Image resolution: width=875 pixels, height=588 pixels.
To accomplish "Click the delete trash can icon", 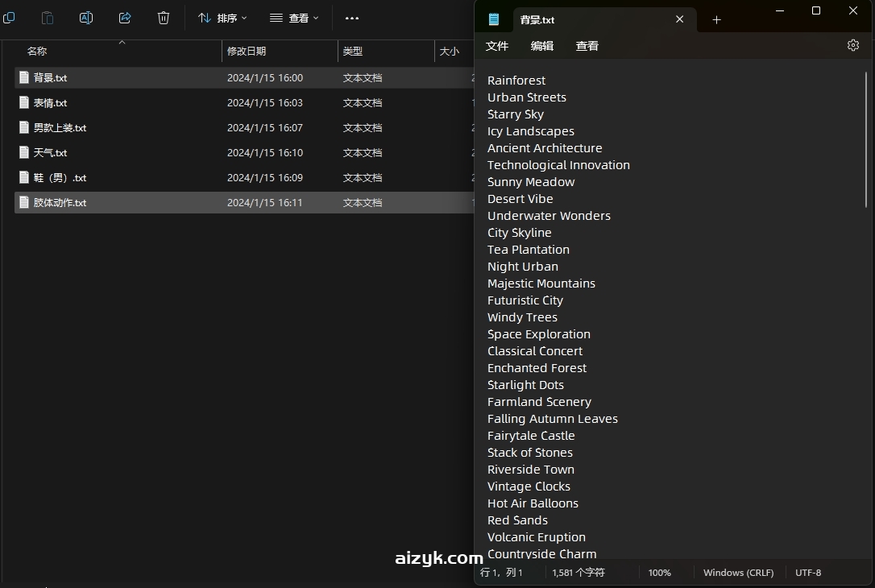I will point(164,18).
